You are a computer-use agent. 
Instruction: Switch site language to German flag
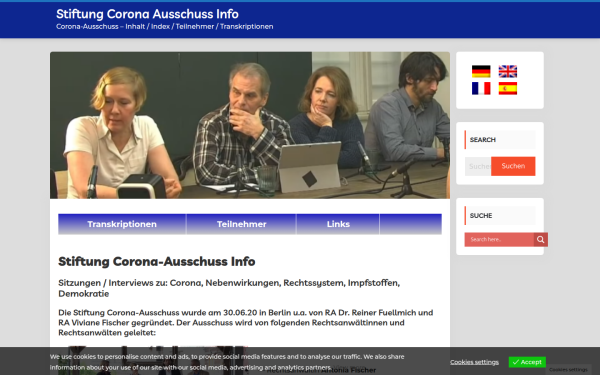coord(481,71)
